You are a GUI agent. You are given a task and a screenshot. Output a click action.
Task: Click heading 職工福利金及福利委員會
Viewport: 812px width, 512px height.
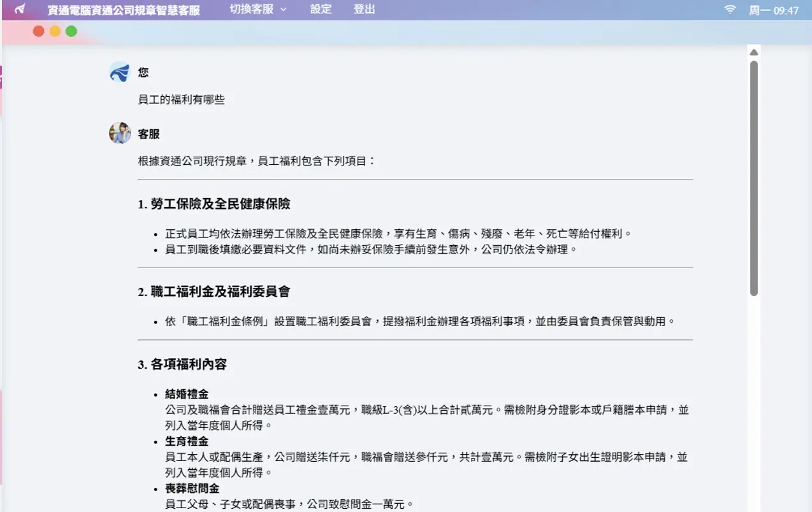coord(214,292)
